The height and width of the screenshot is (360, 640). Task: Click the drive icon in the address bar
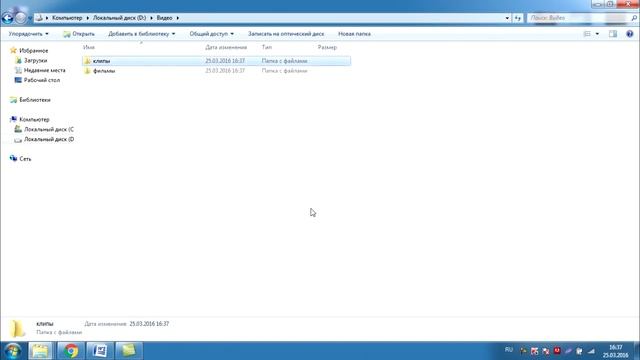tap(39, 18)
